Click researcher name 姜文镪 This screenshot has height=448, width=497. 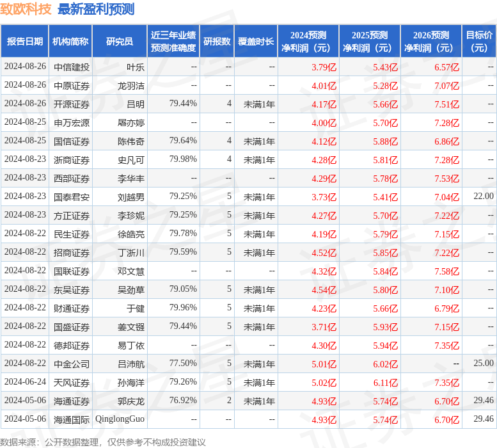[131, 327]
